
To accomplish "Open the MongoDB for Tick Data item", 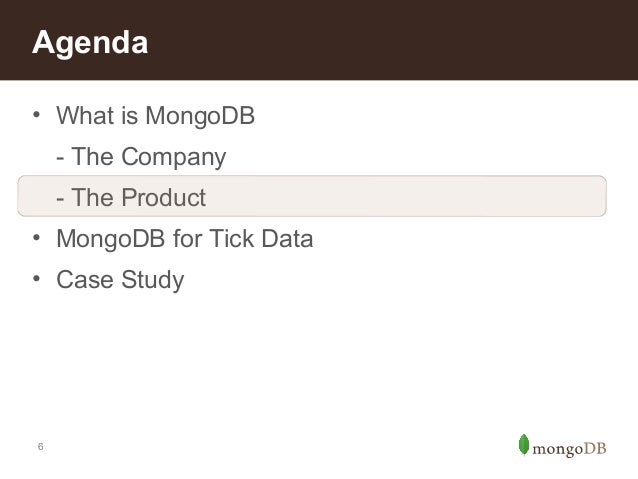I will [x=185, y=240].
